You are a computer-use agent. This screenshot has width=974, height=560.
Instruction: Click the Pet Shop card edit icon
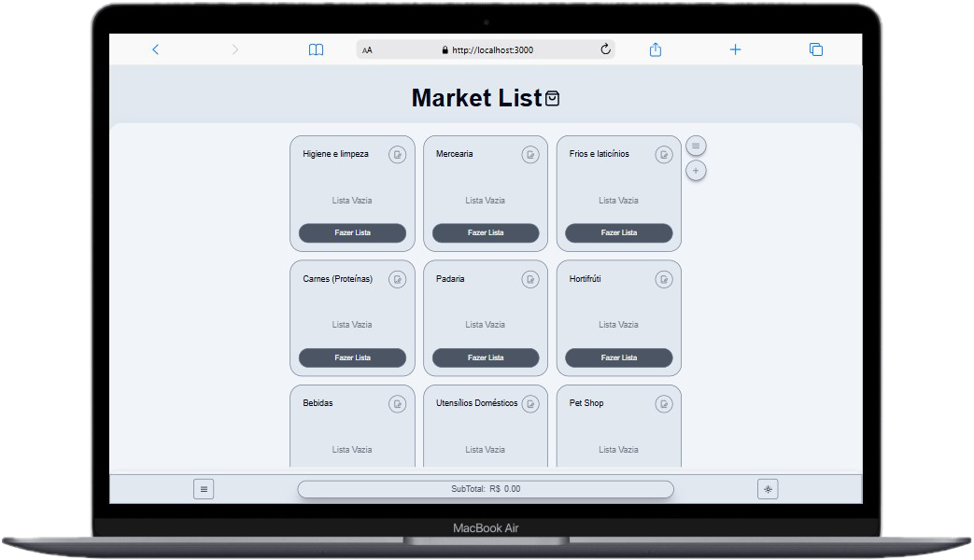point(664,404)
